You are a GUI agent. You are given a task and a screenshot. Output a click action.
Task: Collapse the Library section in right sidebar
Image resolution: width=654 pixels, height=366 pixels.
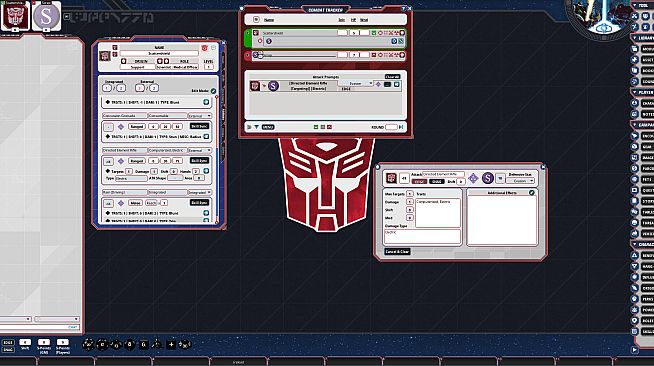click(x=635, y=38)
